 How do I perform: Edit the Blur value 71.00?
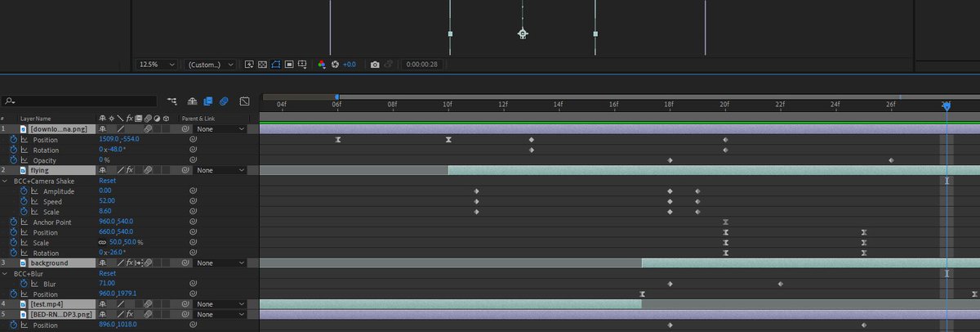tap(106, 284)
